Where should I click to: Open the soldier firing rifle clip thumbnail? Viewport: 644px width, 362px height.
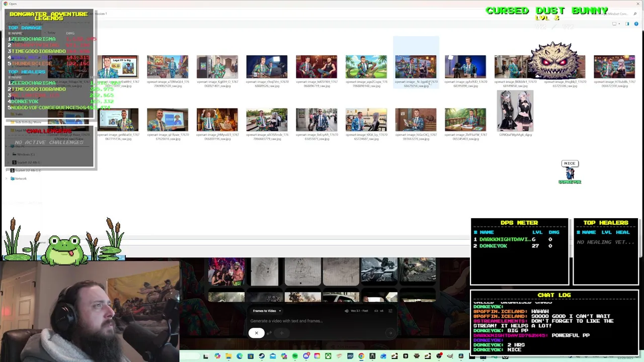coord(418,271)
